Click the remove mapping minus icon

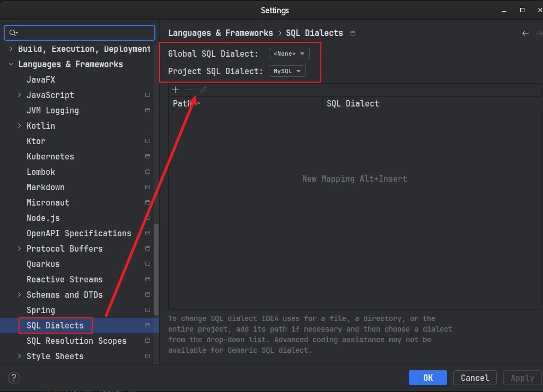click(189, 90)
